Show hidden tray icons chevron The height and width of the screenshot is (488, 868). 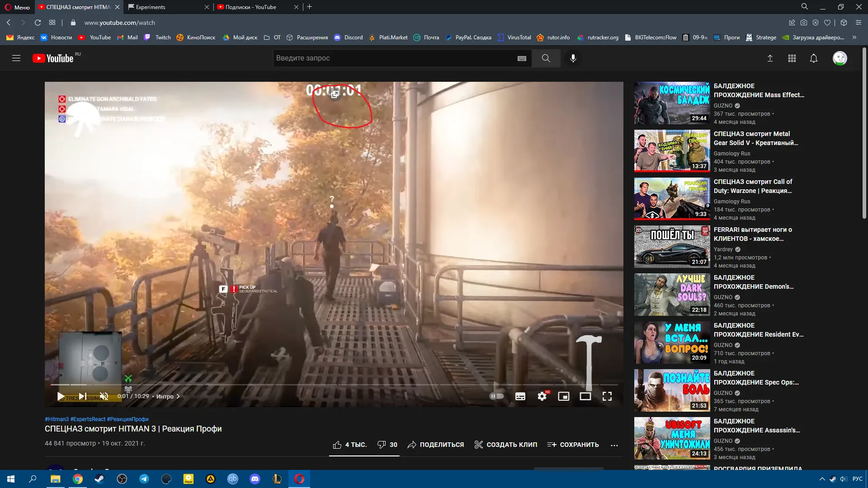[822, 479]
